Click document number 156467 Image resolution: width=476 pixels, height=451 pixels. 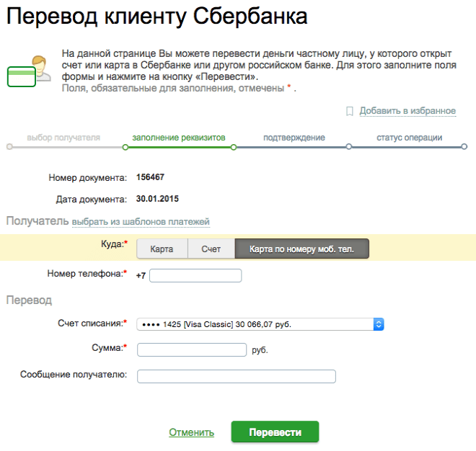click(150, 177)
